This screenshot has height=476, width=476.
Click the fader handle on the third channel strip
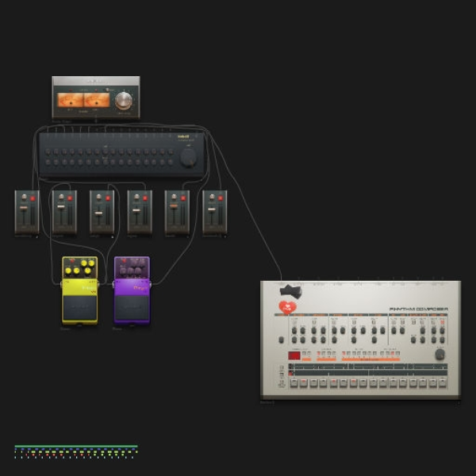click(98, 213)
